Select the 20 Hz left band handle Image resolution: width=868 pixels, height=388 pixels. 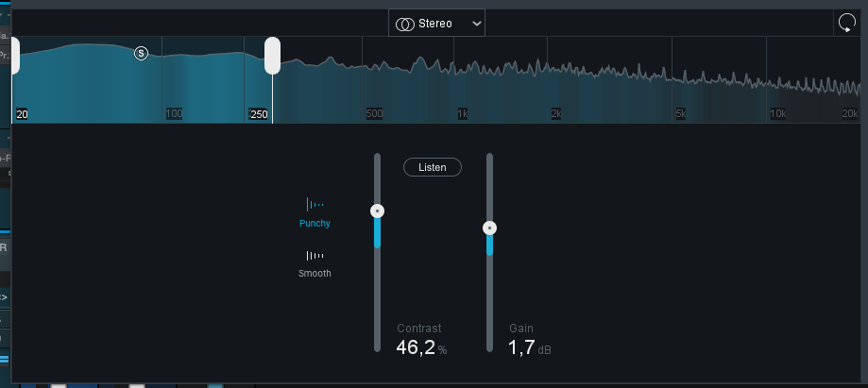(15, 56)
